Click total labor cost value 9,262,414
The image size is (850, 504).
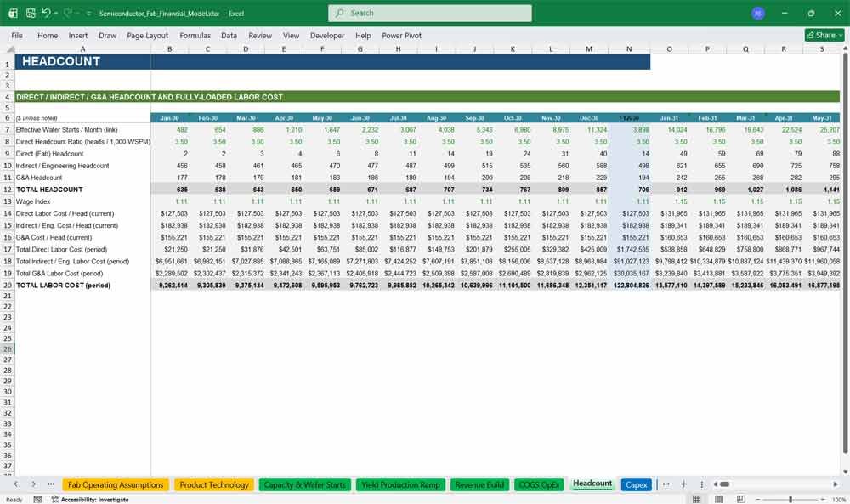[173, 285]
